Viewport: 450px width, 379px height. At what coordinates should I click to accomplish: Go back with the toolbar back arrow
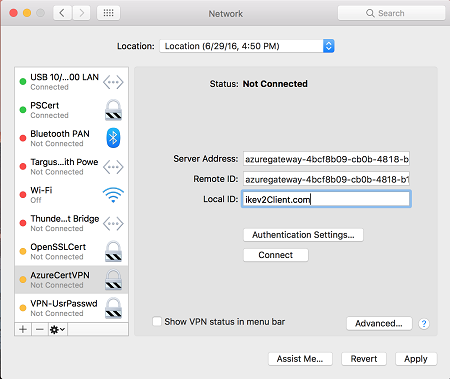(62, 13)
